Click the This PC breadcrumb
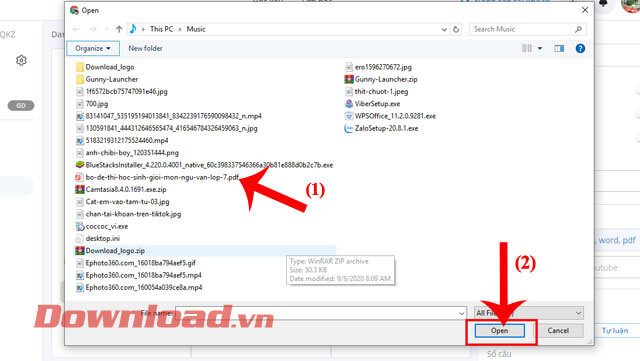The height and width of the screenshot is (361, 640). coord(162,29)
